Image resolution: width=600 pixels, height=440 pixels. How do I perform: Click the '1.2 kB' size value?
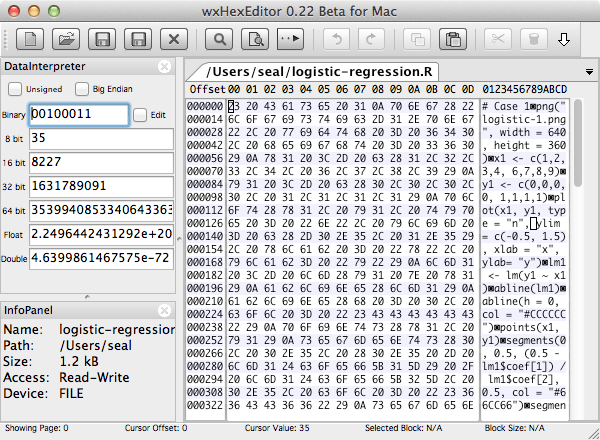click(x=79, y=362)
